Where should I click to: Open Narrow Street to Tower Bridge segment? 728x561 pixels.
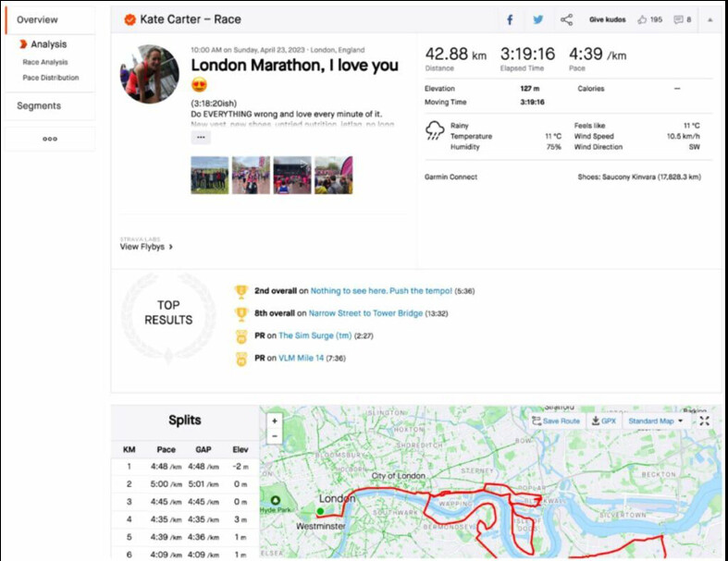(365, 313)
